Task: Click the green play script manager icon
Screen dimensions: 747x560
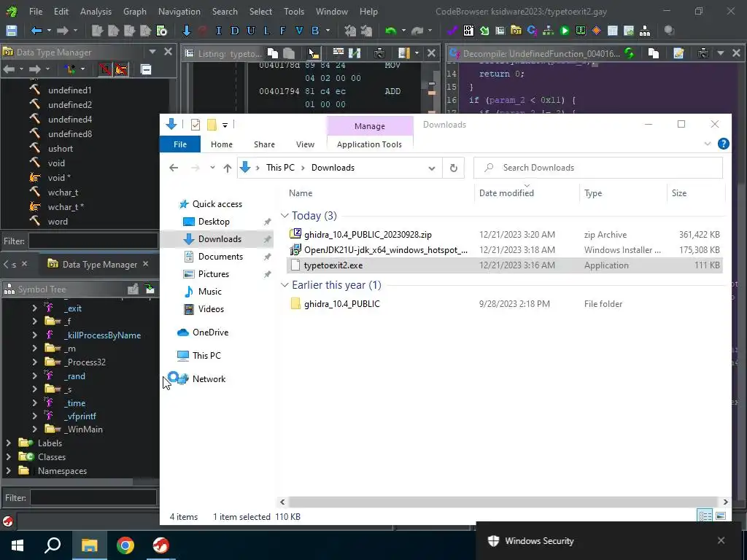Action: pyautogui.click(x=565, y=31)
